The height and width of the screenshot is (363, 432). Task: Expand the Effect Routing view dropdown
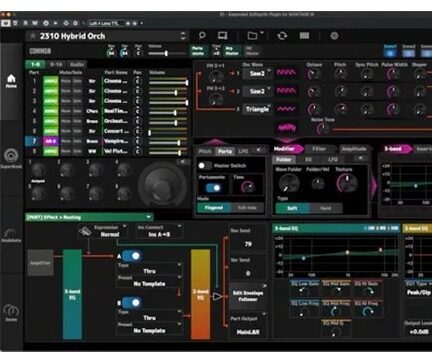89,217
